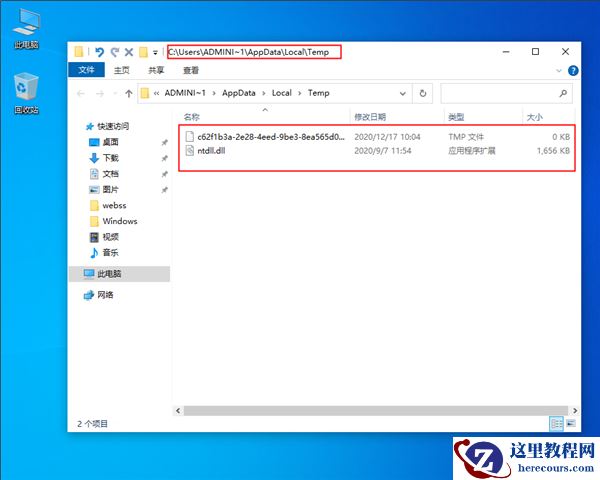Click the folder icon at title bar left
600x480 pixels.
(79, 52)
